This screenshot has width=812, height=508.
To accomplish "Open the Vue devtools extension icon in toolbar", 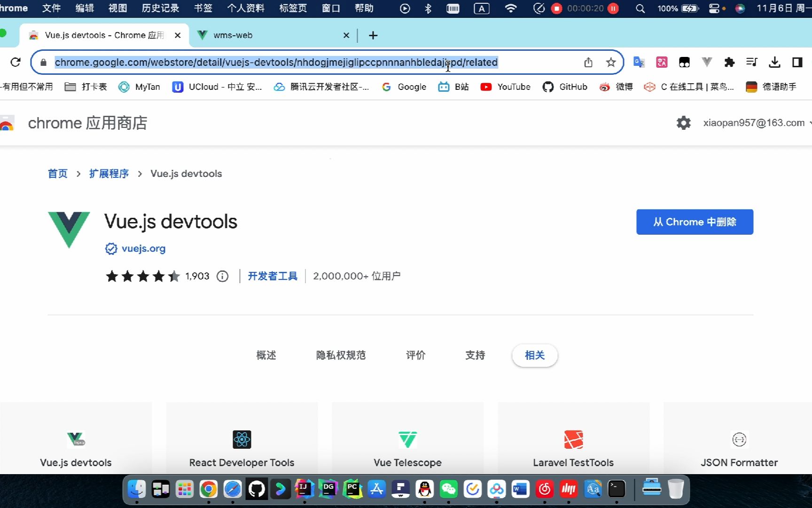I will pyautogui.click(x=707, y=62).
